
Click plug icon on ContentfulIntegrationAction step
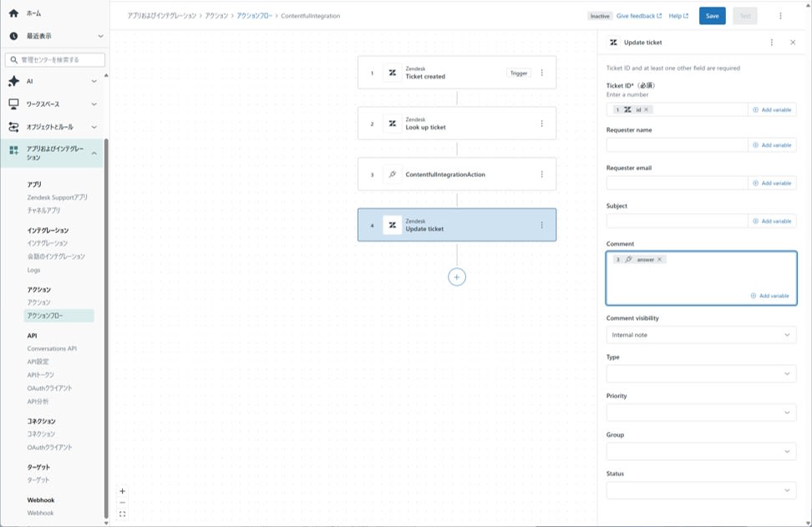click(393, 175)
